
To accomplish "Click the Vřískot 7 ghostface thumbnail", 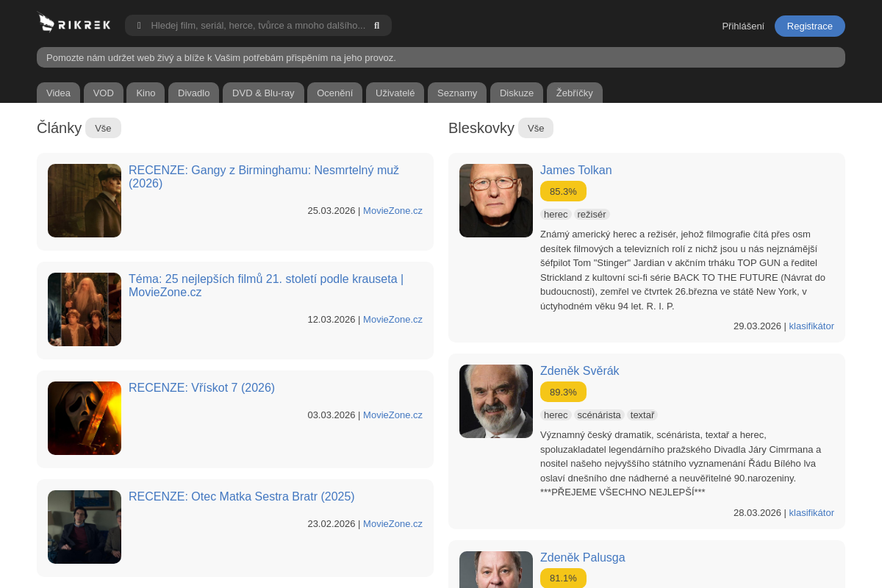I will 85,418.
